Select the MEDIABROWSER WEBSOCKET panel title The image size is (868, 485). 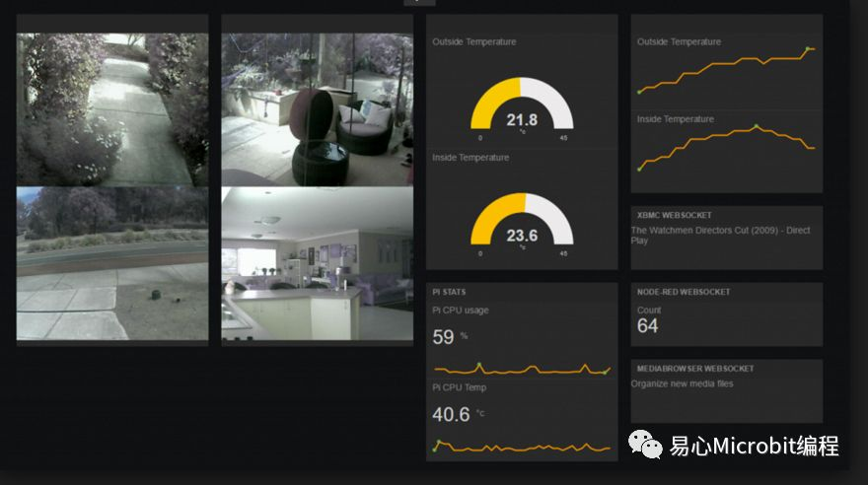point(694,369)
